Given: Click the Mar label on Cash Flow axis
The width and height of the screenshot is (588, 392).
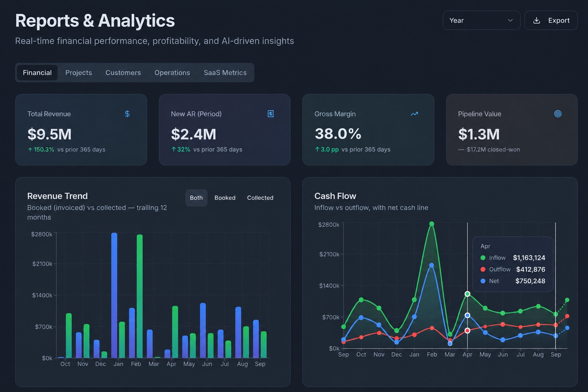Looking at the screenshot, I should (450, 354).
